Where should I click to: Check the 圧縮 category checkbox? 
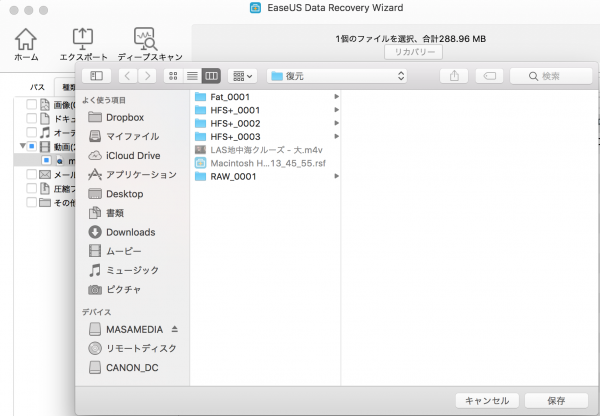[x=31, y=188]
